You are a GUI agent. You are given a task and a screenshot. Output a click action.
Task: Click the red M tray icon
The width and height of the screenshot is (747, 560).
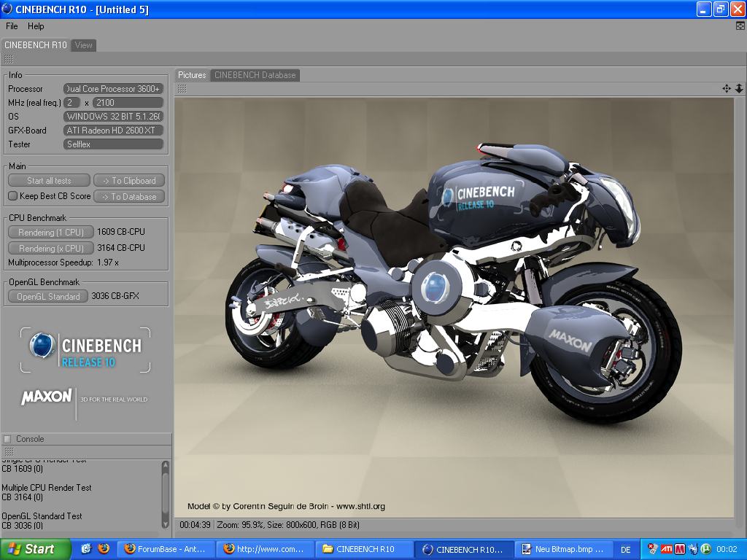pyautogui.click(x=679, y=549)
